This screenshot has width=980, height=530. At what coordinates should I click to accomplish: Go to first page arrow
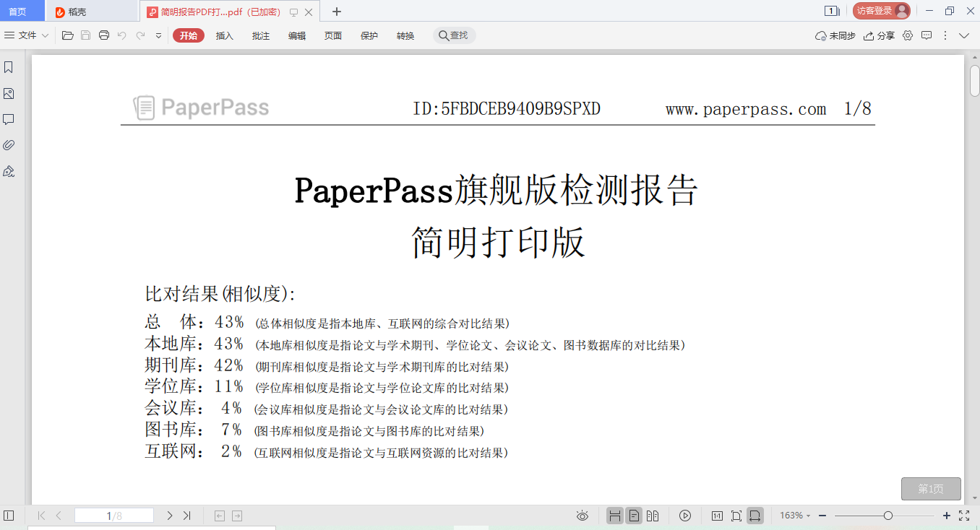pos(41,516)
